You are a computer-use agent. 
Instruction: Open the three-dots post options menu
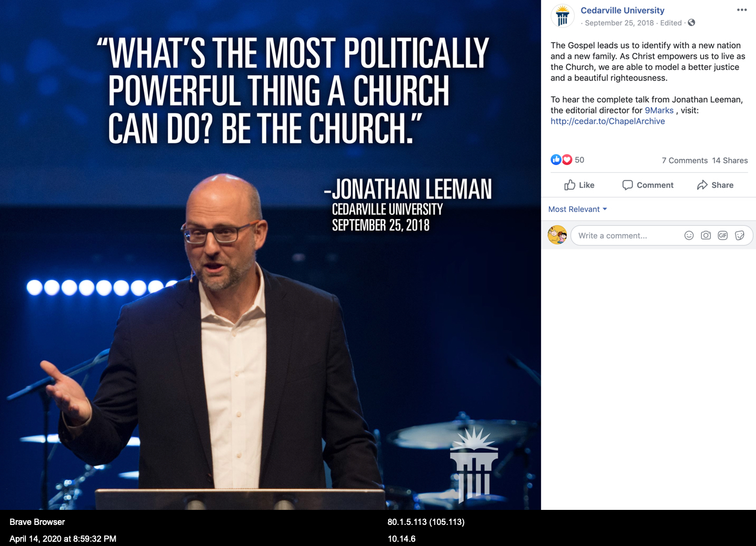pos(742,10)
